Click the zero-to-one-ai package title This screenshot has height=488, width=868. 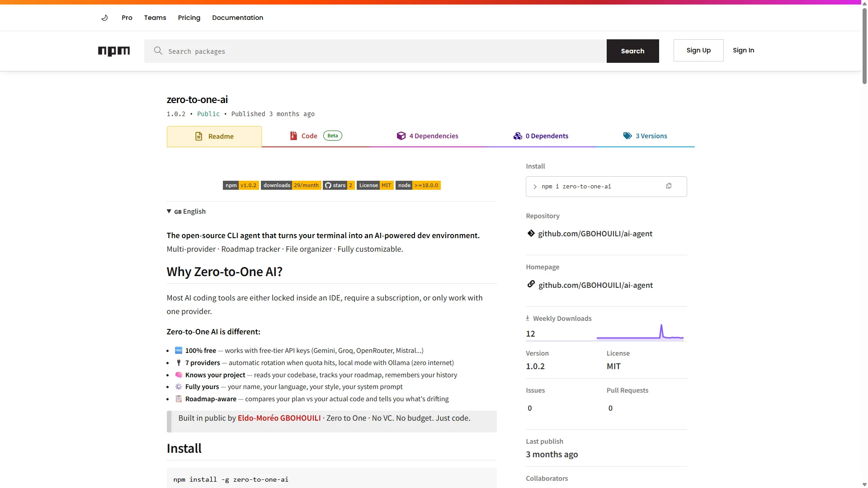[x=197, y=99]
